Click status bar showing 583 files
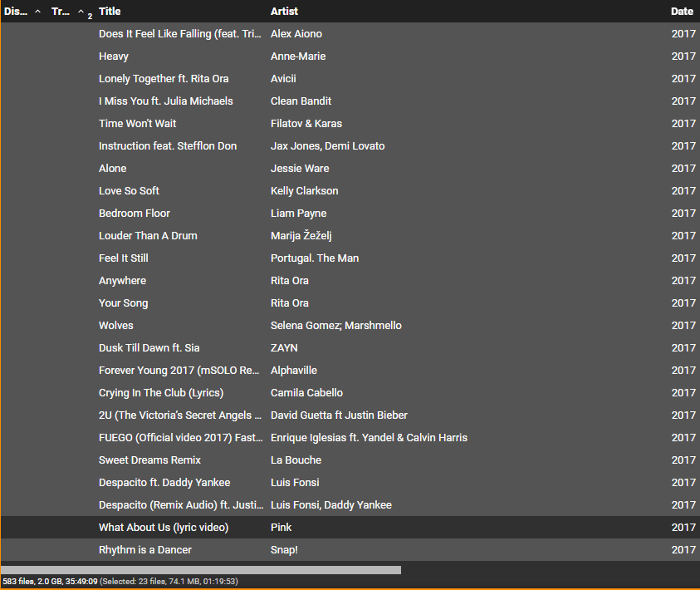 coord(50,582)
